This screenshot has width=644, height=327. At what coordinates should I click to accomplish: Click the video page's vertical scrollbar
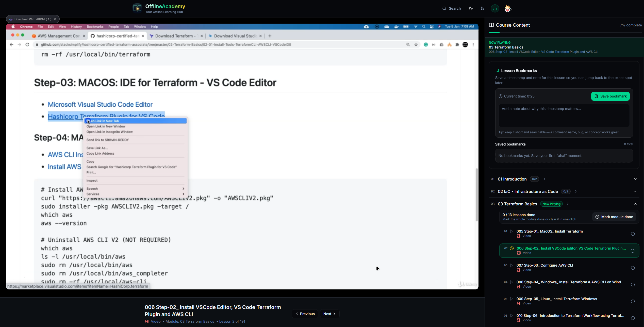(476, 194)
